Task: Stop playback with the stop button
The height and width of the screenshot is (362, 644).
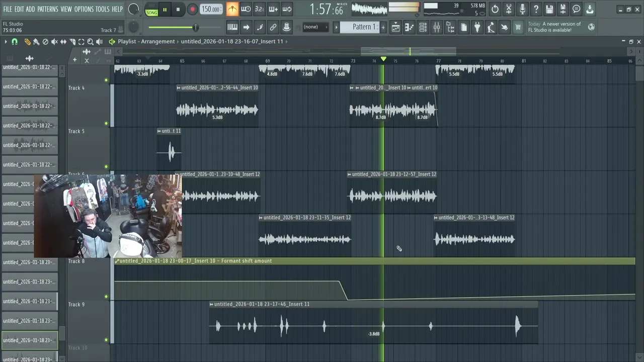Action: (178, 10)
